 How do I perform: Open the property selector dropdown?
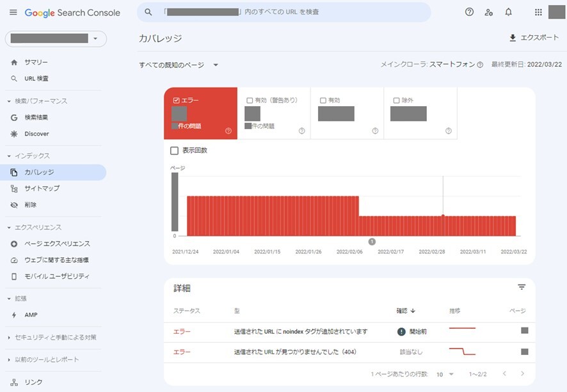pos(56,39)
